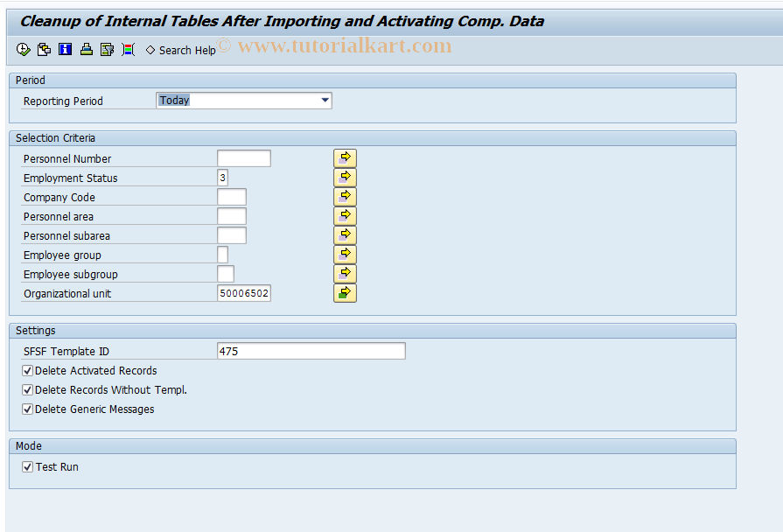This screenshot has width=783, height=532.
Task: Click the SFSF Template ID field
Action: tap(311, 351)
